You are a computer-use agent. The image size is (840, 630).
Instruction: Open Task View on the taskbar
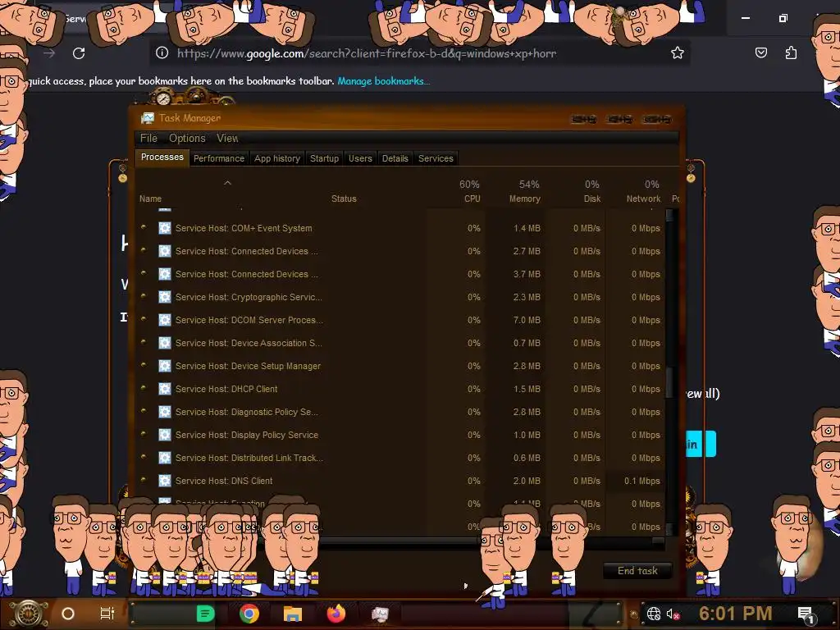coord(107,614)
